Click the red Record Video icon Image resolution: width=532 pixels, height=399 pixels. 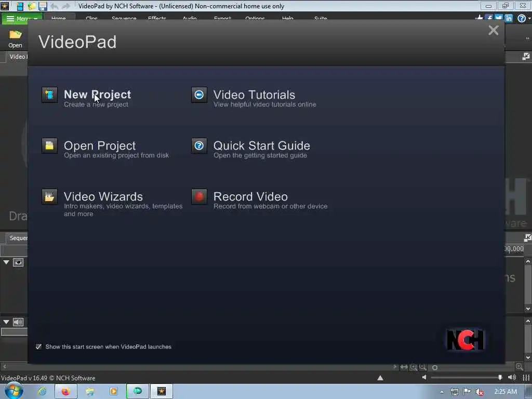tap(199, 196)
